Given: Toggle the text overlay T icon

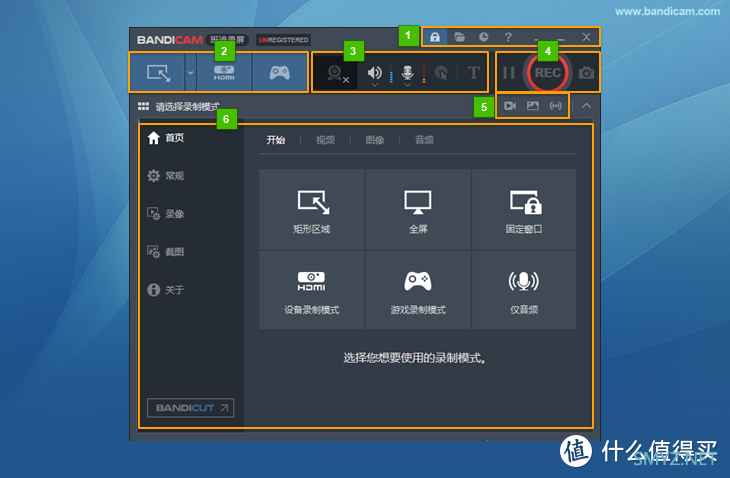Looking at the screenshot, I should tap(473, 73).
